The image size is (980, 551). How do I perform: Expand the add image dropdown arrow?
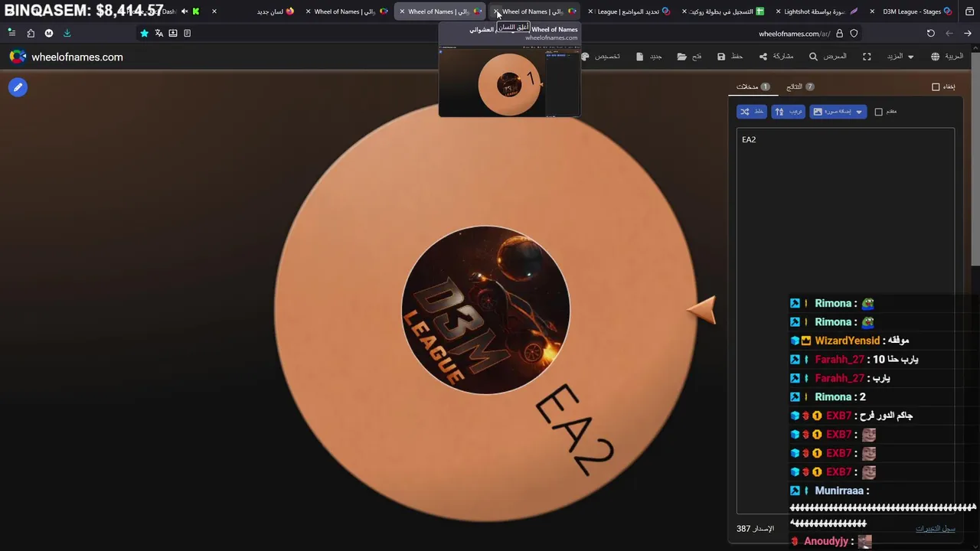859,112
